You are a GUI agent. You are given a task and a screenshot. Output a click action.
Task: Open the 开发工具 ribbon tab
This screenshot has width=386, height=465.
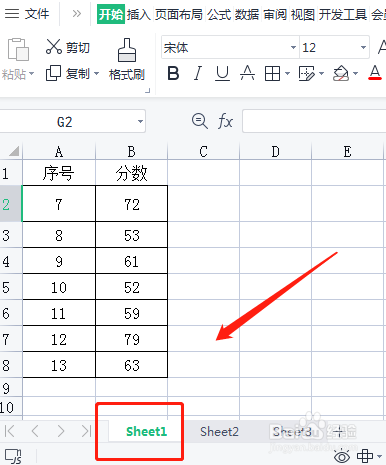click(x=343, y=14)
